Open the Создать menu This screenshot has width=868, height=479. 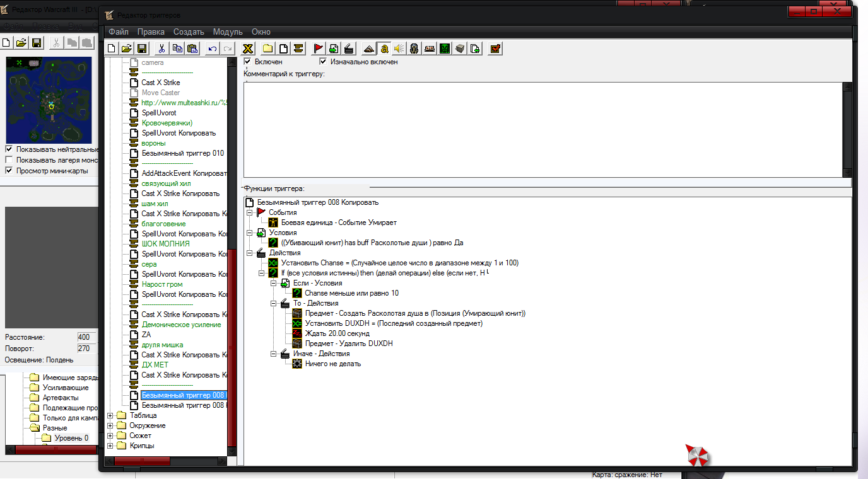pos(189,32)
